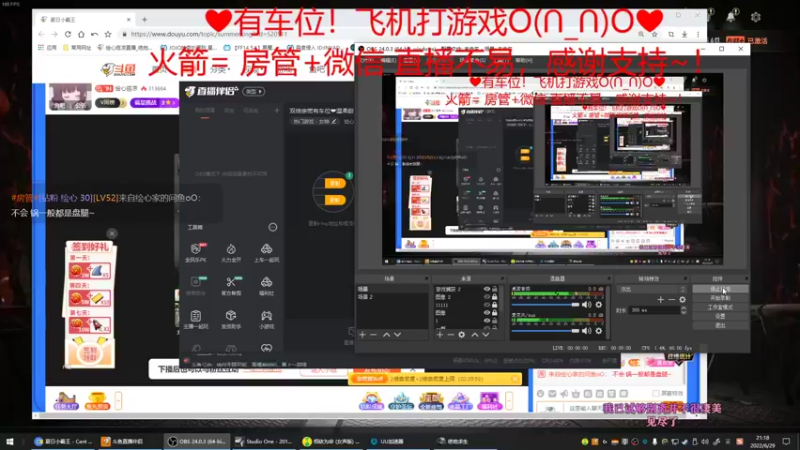Enable 工作室模式 in OBS controls

click(x=720, y=307)
